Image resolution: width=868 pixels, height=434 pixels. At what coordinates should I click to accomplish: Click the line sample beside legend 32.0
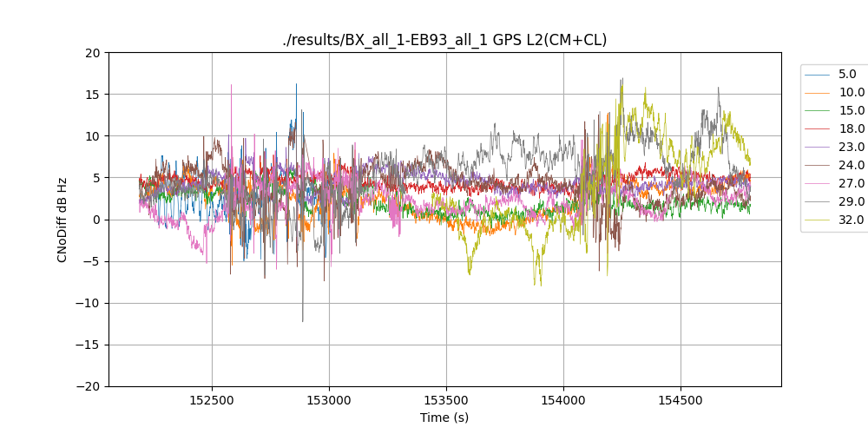[818, 220]
